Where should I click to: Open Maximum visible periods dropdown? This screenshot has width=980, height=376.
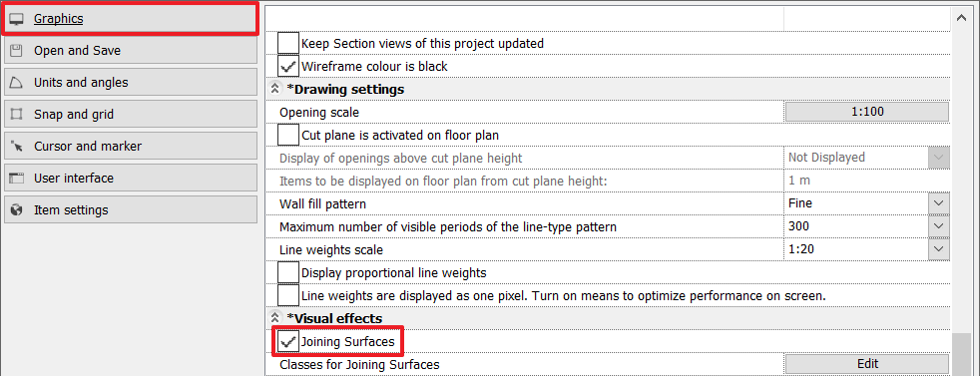[939, 226]
